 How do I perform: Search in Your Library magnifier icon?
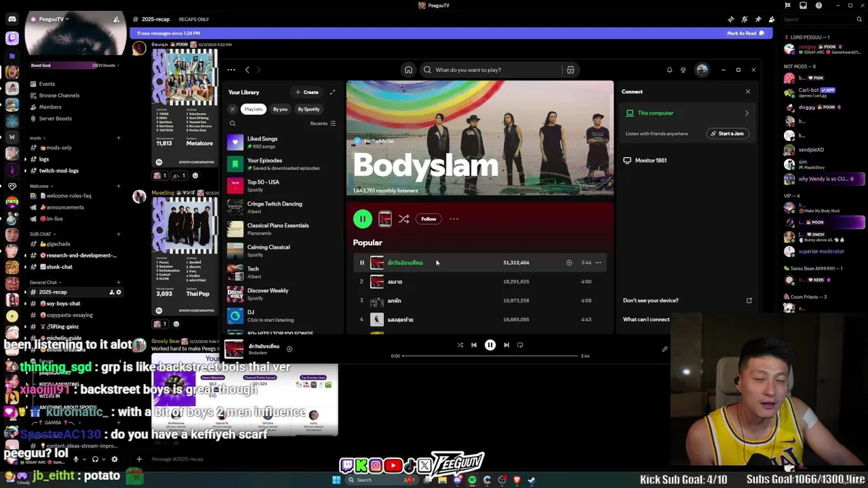coord(233,123)
